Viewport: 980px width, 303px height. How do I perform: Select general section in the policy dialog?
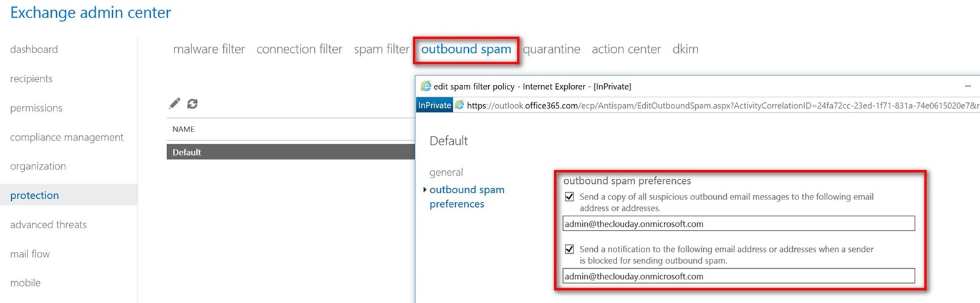tap(446, 172)
